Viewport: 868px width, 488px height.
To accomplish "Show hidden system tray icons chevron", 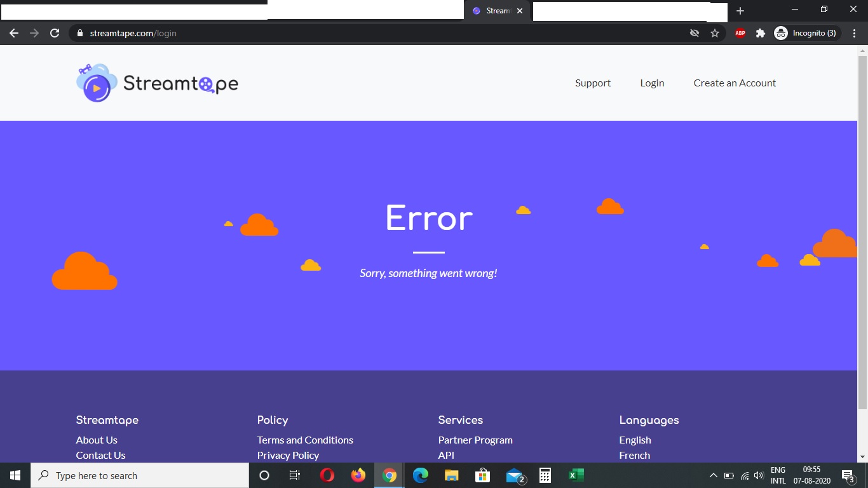I will [713, 475].
